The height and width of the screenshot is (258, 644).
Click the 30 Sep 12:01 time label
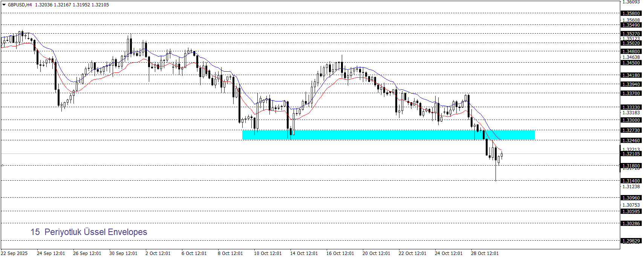point(123,253)
